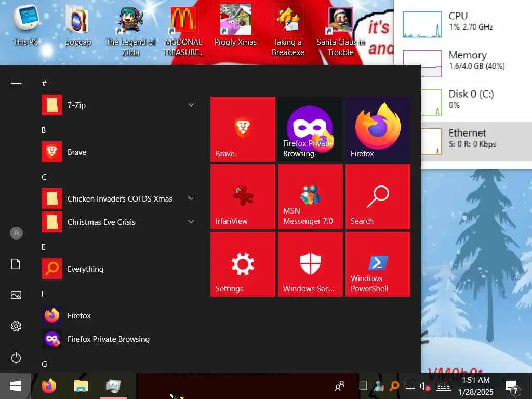Open Firefox from the taskbar

(49, 386)
